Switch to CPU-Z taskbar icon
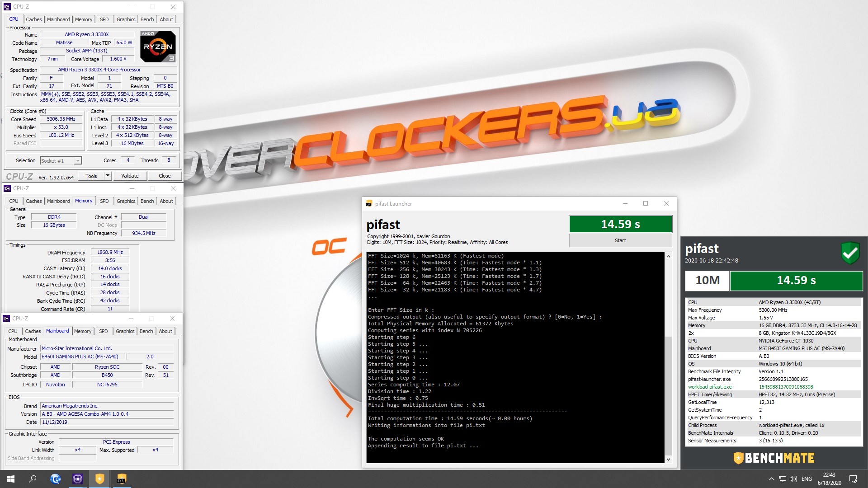 pyautogui.click(x=77, y=479)
